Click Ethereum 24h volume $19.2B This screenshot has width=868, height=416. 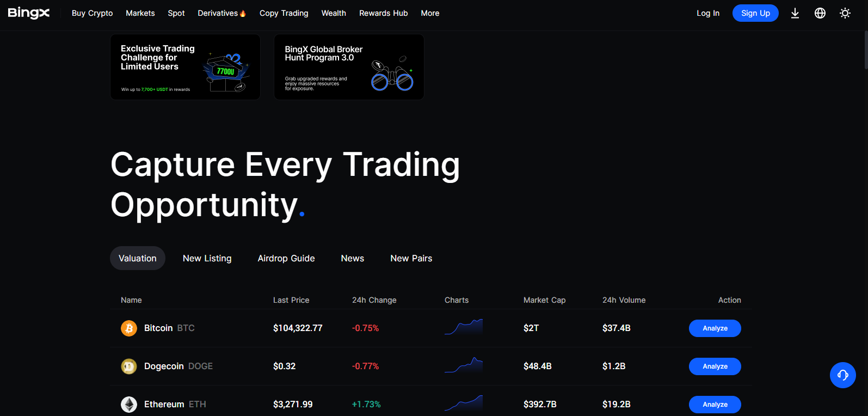(x=617, y=405)
